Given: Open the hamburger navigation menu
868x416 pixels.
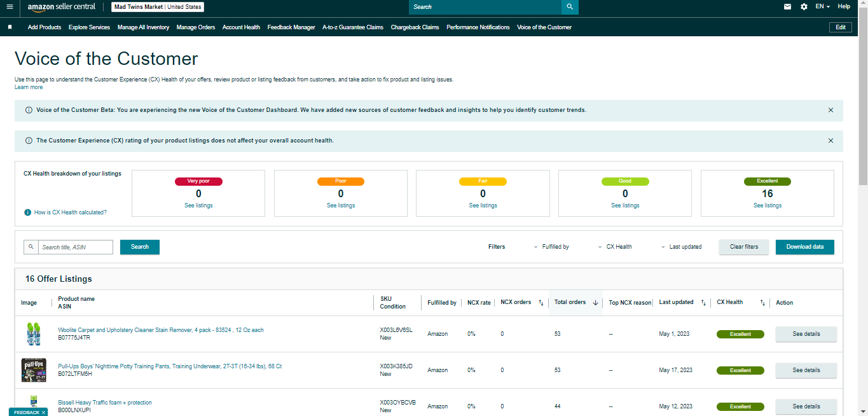Looking at the screenshot, I should [10, 7].
